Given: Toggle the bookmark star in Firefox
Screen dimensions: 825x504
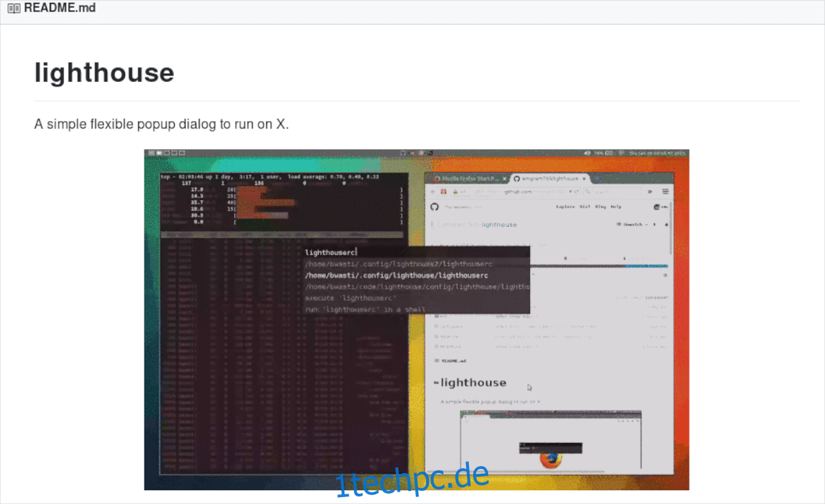Looking at the screenshot, I should pyautogui.click(x=569, y=191).
